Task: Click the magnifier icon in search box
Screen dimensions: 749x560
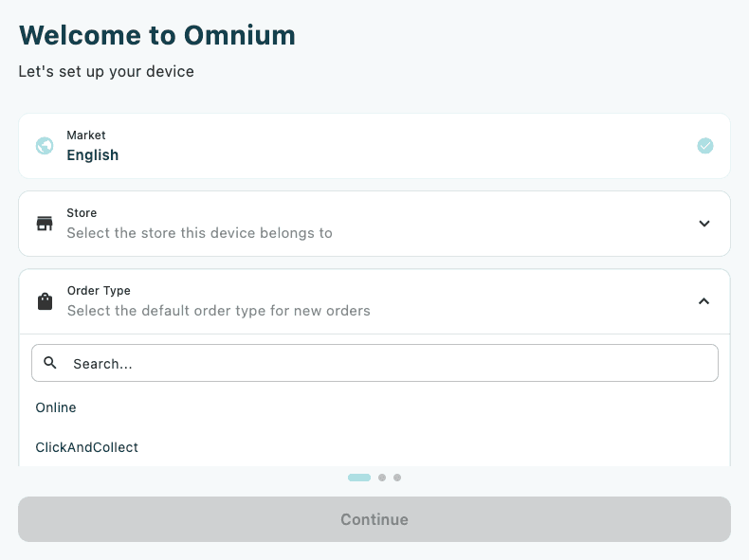Action: coord(50,363)
